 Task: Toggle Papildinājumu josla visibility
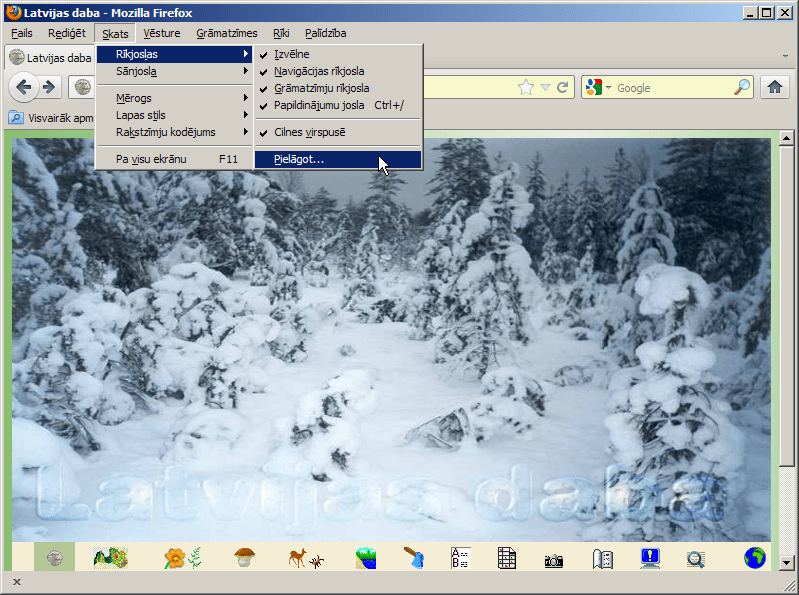[338, 105]
